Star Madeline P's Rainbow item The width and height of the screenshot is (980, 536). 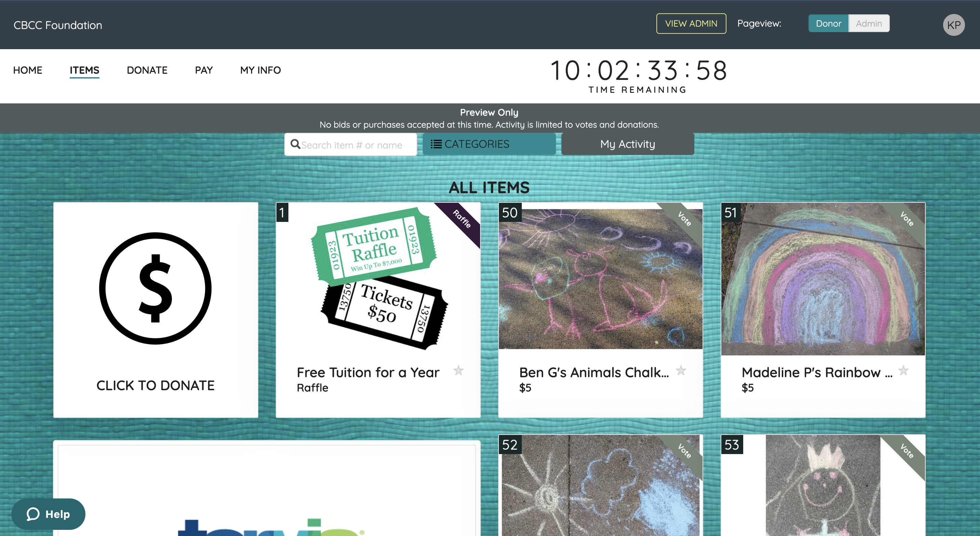click(903, 371)
